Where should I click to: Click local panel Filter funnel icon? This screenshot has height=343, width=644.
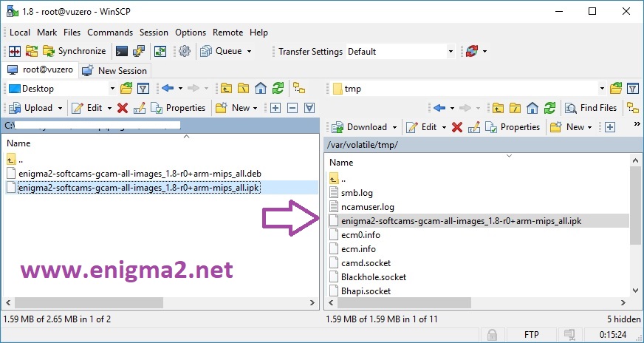coord(143,88)
